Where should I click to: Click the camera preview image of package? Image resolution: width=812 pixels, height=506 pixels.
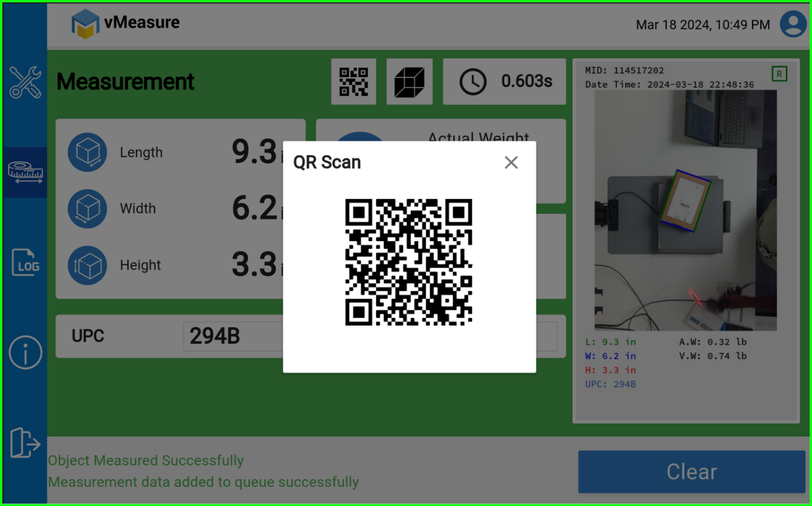click(686, 210)
